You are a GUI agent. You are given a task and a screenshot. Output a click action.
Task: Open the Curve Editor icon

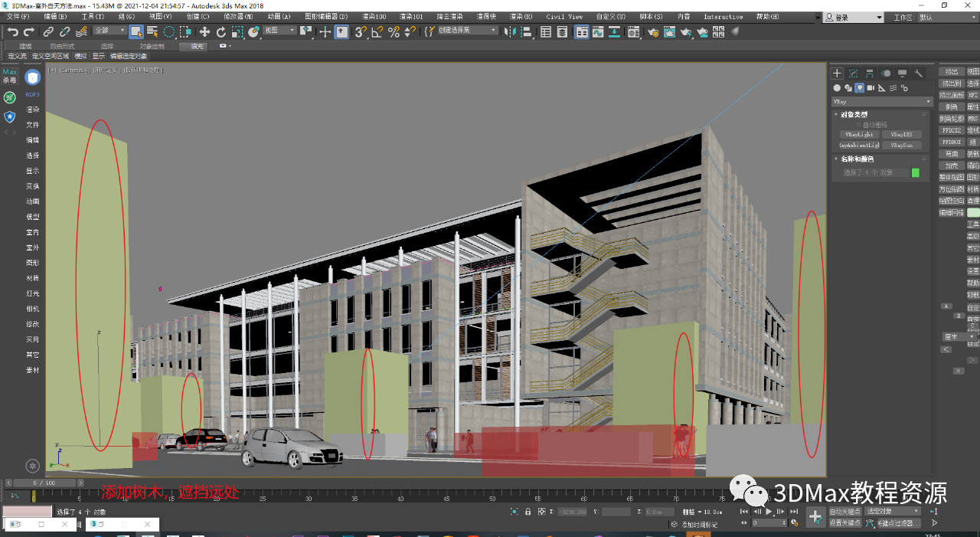pyautogui.click(x=599, y=31)
